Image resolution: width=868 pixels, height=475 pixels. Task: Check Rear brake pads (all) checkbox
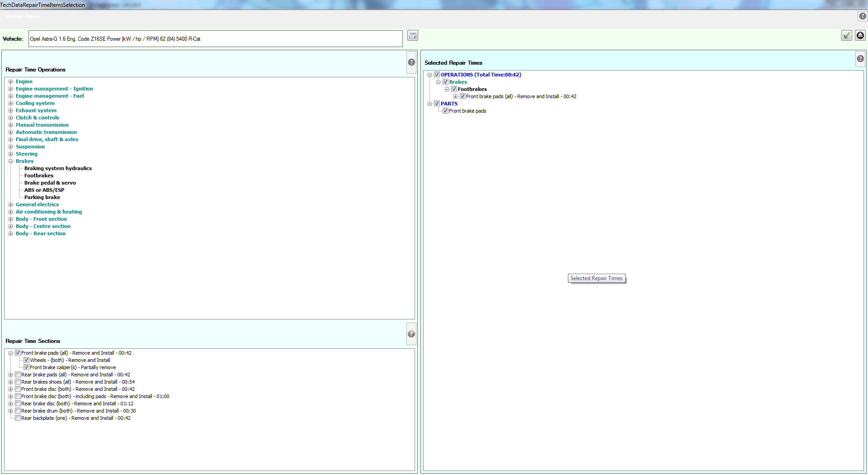click(x=18, y=375)
